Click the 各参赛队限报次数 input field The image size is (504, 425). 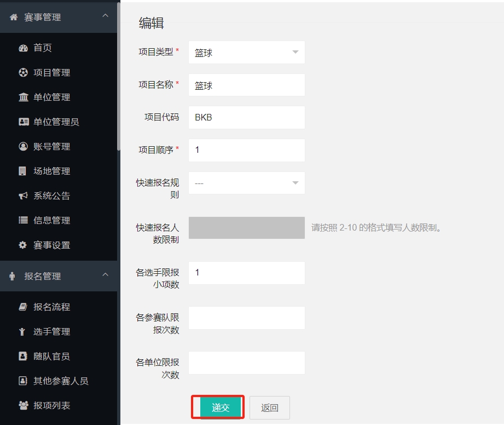click(x=246, y=318)
